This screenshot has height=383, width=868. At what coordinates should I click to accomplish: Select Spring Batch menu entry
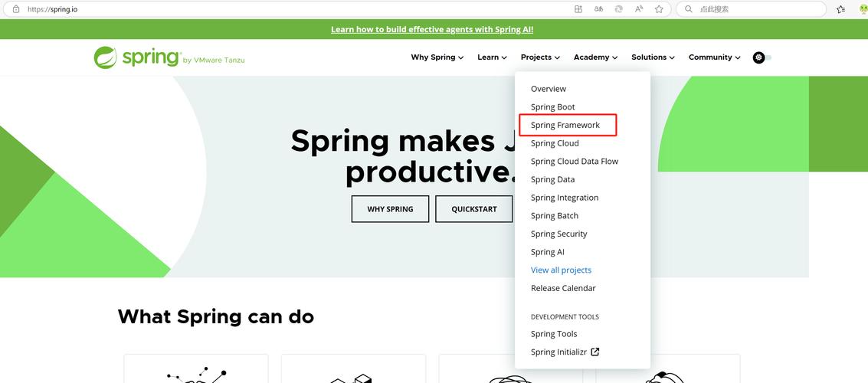pos(555,216)
